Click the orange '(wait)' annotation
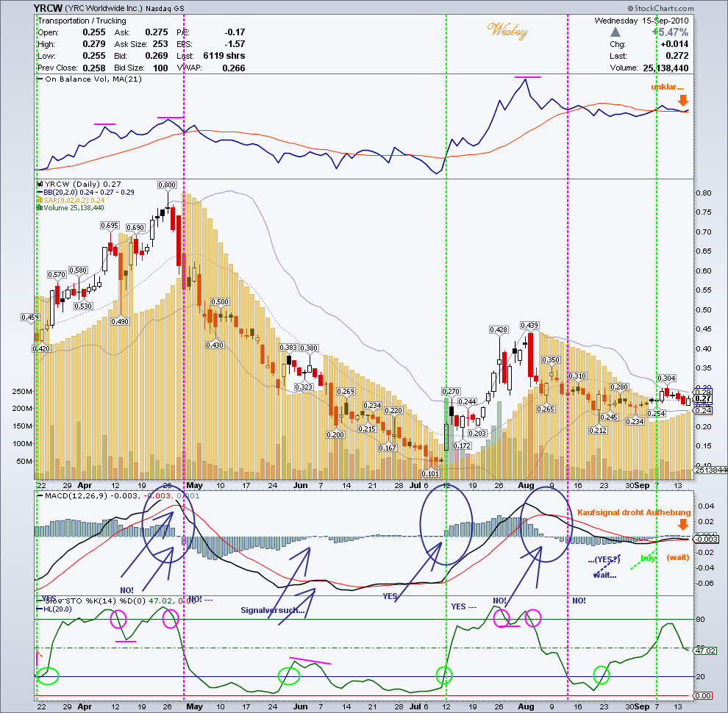The width and height of the screenshot is (728, 713). click(678, 557)
